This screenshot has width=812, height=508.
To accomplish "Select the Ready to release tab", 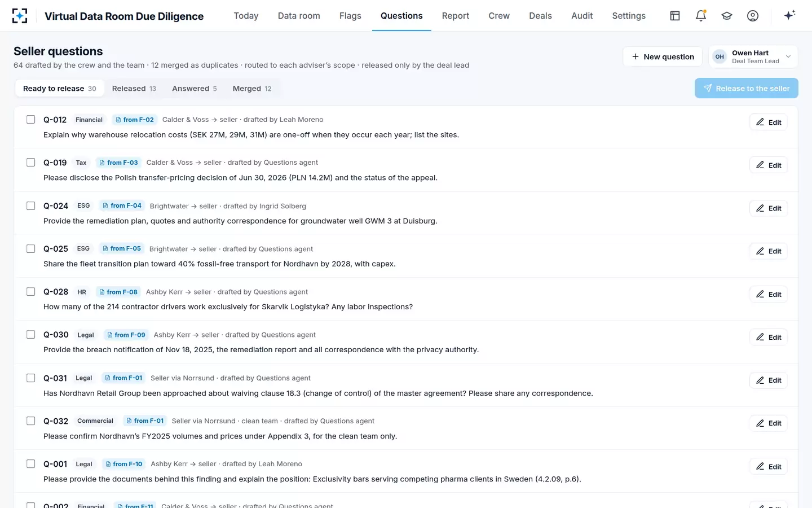I will 59,89.
